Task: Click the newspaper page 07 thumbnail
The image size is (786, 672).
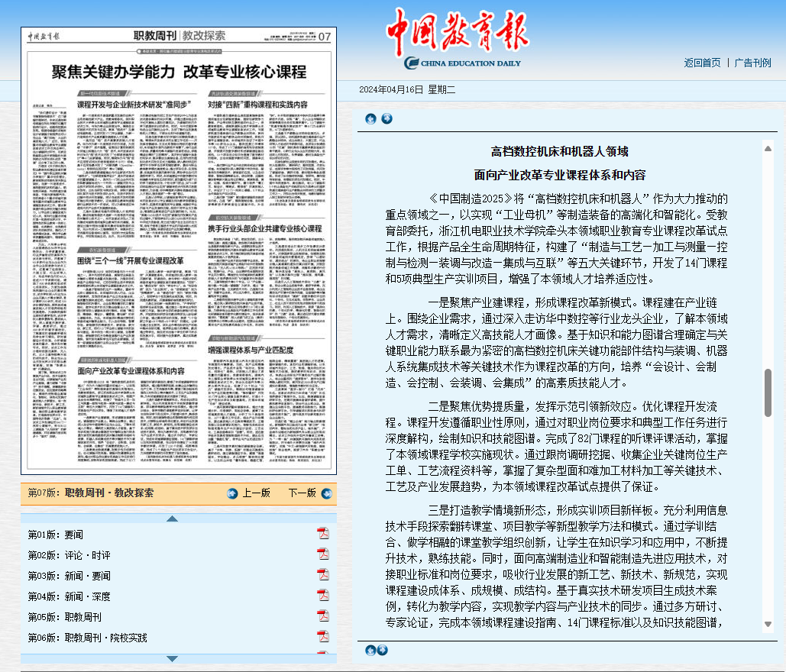Action: (179, 252)
